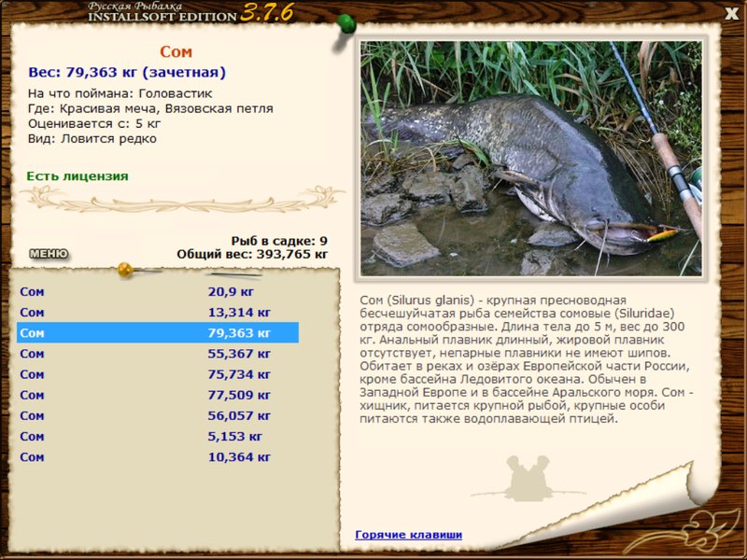Select the Сом 75,734 кг row
The width and height of the screenshot is (747, 560).
coord(158,374)
